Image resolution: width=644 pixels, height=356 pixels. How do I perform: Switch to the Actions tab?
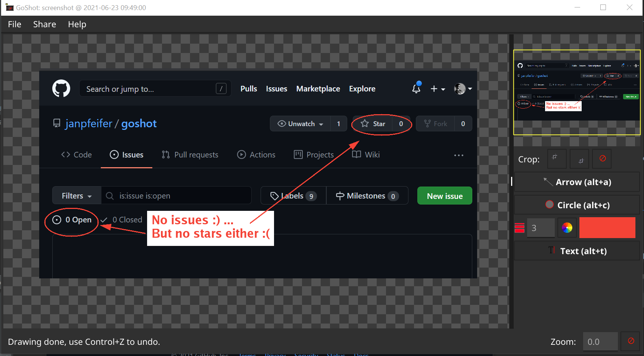tap(256, 154)
